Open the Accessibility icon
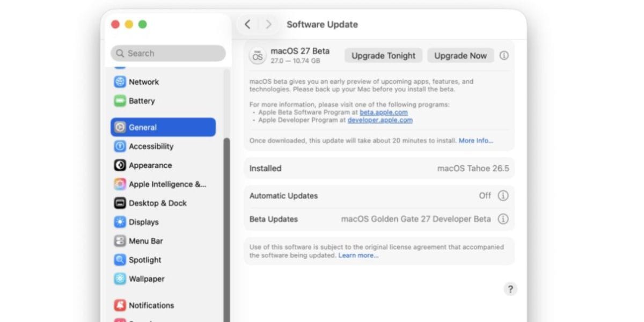 (x=120, y=147)
